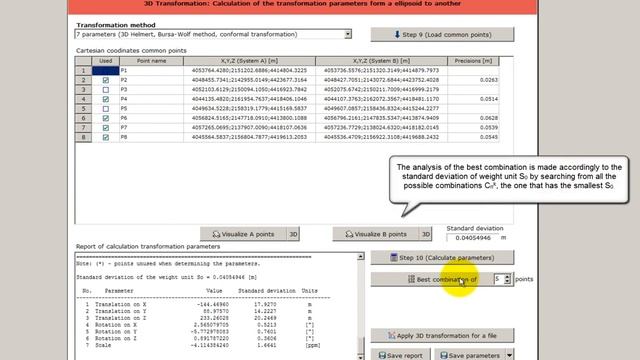Click Save parameters button
This screenshot has height=360, width=640.
(470, 355)
